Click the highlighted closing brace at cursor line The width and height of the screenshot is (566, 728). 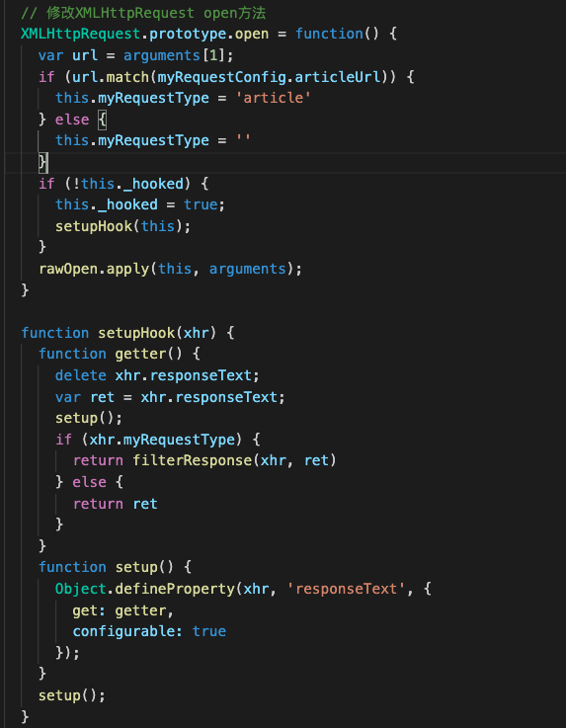tap(42, 162)
